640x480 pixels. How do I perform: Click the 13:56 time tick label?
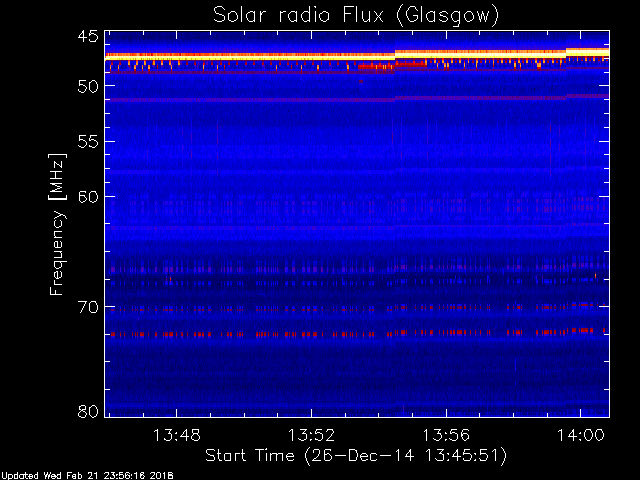446,435
